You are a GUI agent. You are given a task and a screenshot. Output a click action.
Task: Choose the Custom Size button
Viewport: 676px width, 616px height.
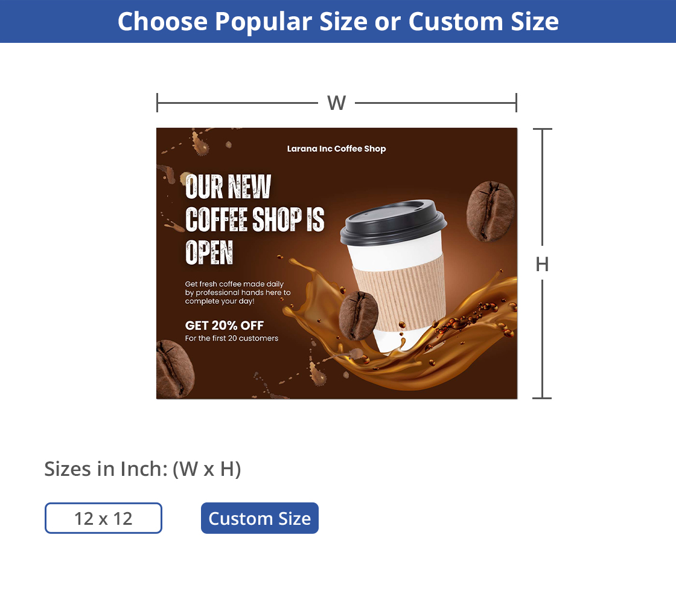tap(260, 518)
